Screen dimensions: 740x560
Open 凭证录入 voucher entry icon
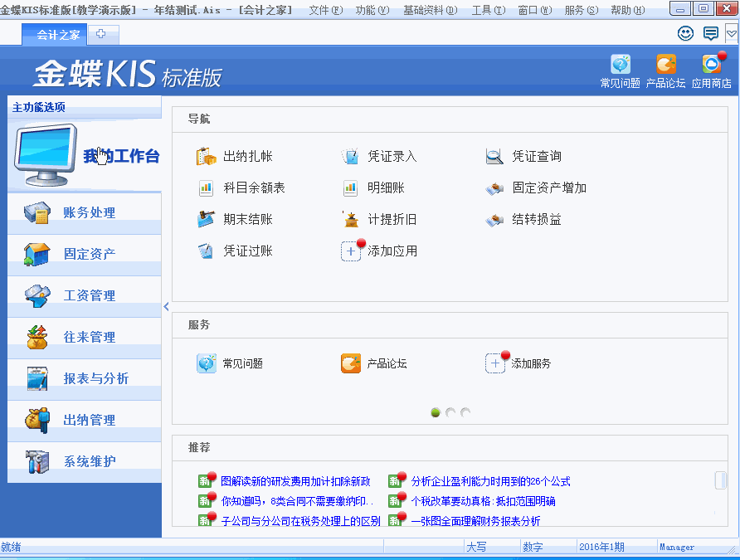pyautogui.click(x=351, y=156)
